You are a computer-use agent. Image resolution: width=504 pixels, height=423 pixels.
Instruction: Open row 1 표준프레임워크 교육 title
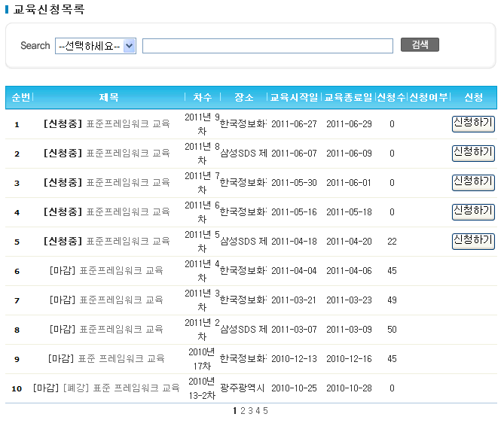tap(107, 124)
